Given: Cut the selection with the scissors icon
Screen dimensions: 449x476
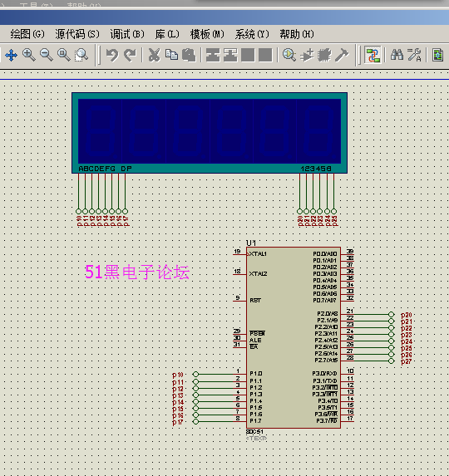Looking at the screenshot, I should [154, 56].
